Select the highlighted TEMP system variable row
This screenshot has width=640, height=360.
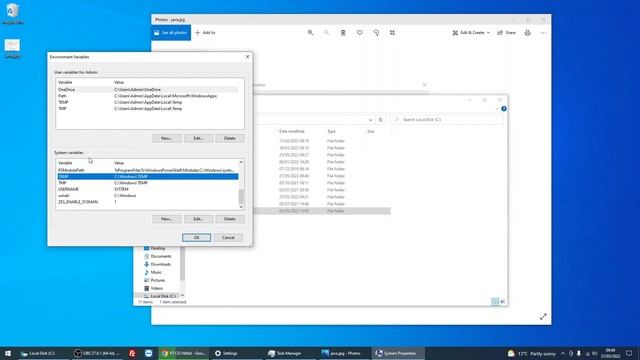tap(147, 176)
